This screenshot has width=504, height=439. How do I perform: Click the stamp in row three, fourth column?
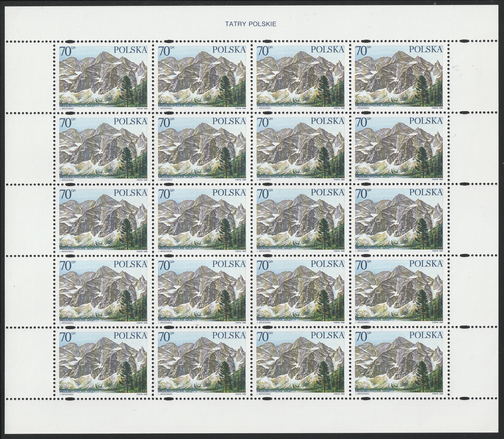point(399,219)
